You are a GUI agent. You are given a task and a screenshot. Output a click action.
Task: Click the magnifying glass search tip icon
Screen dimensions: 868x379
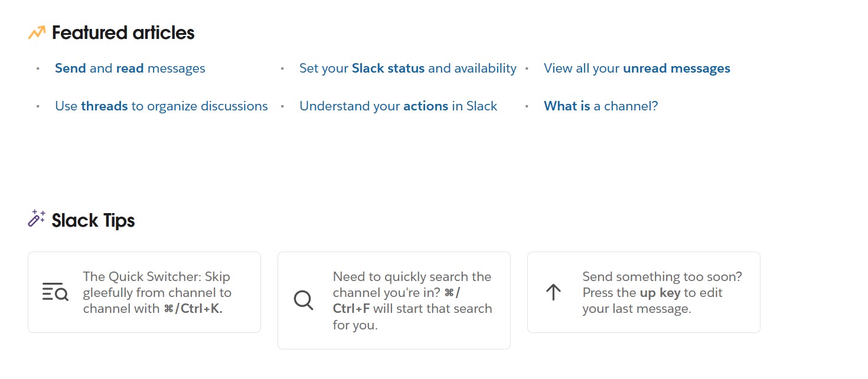click(304, 300)
